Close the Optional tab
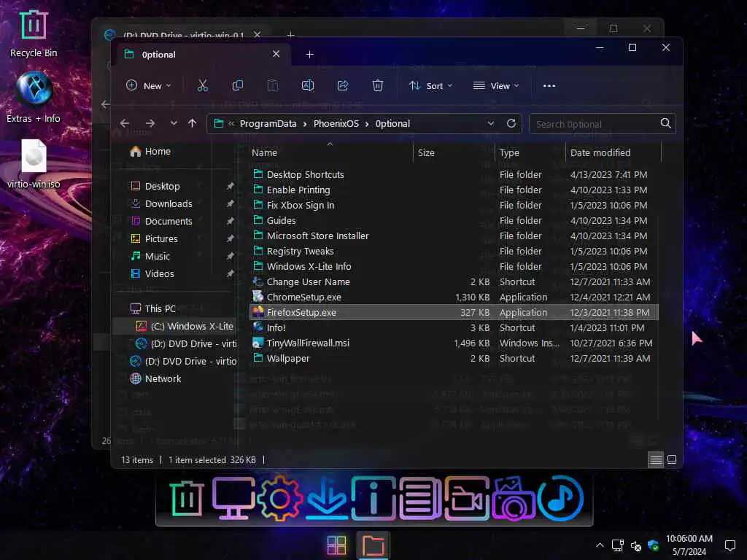 pos(276,54)
